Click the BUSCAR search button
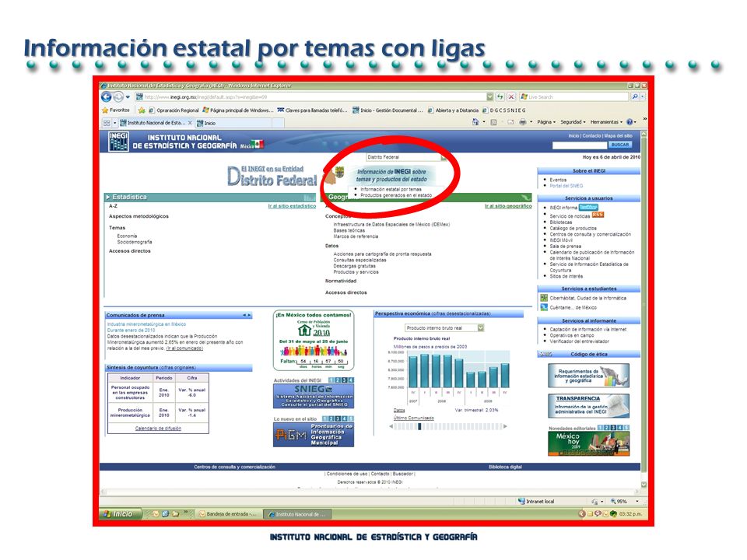This screenshot has width=747, height=560. [x=620, y=145]
